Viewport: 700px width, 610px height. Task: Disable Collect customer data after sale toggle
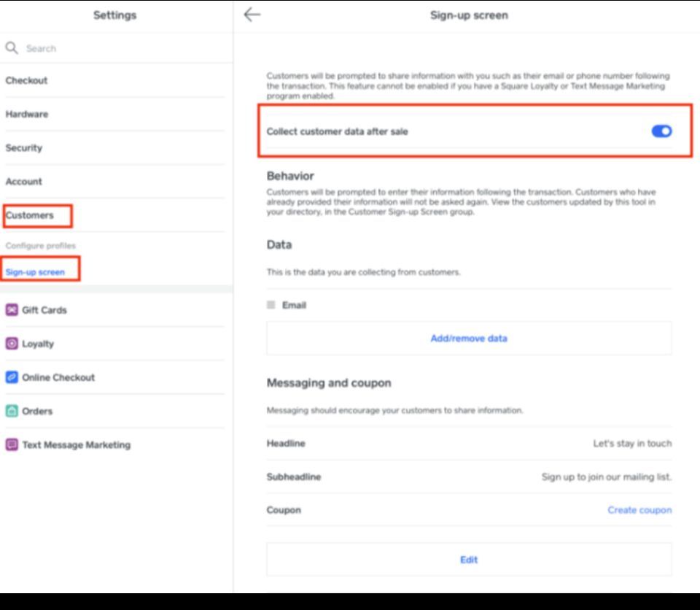tap(661, 131)
